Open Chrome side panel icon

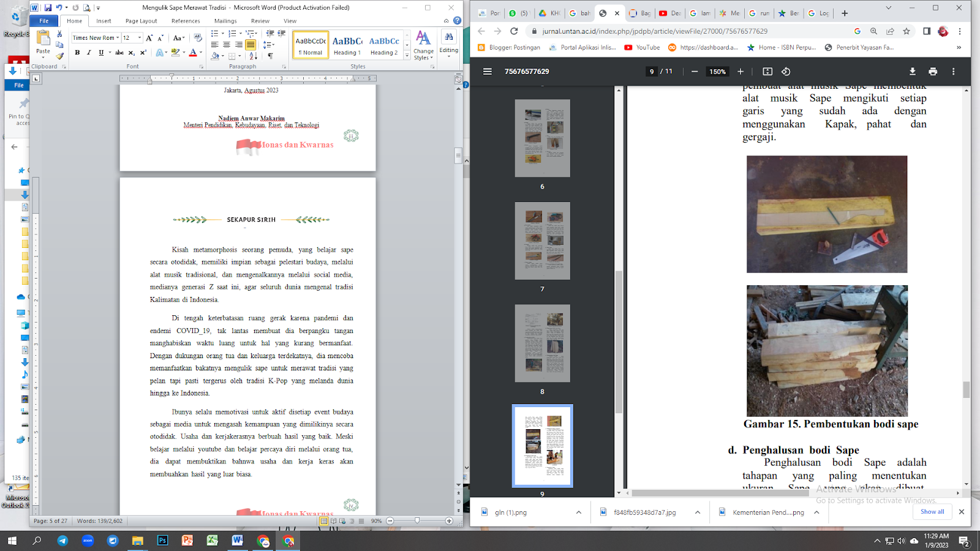click(927, 31)
